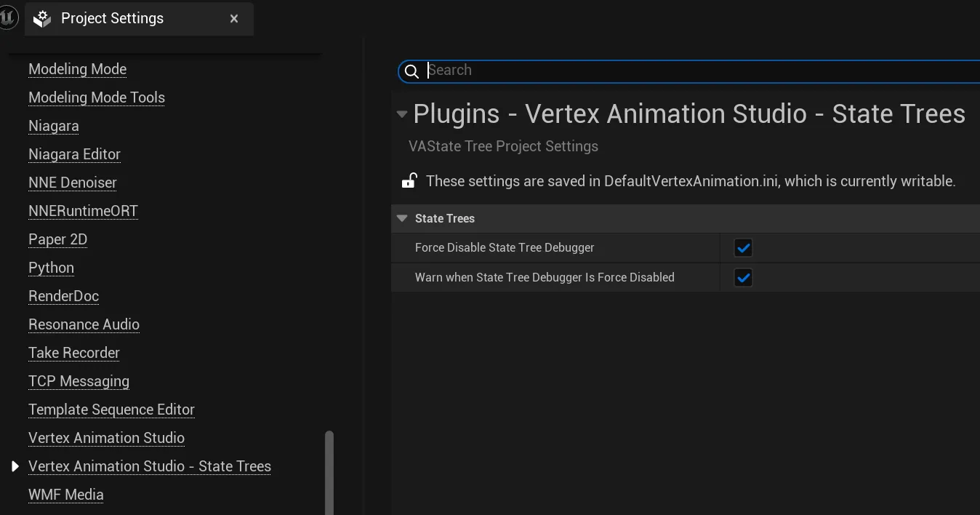Open WMF Media settings

pos(66,495)
